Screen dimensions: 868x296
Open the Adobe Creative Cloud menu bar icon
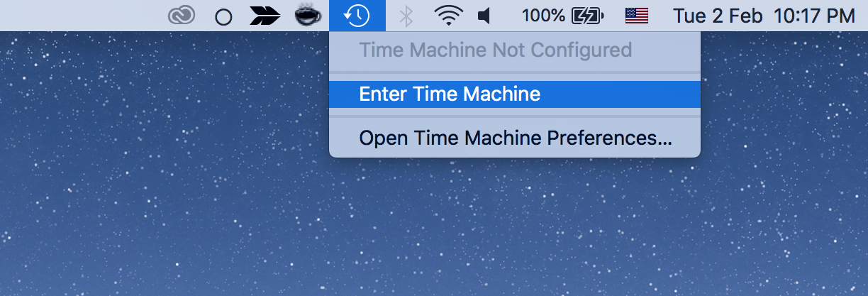click(x=182, y=16)
